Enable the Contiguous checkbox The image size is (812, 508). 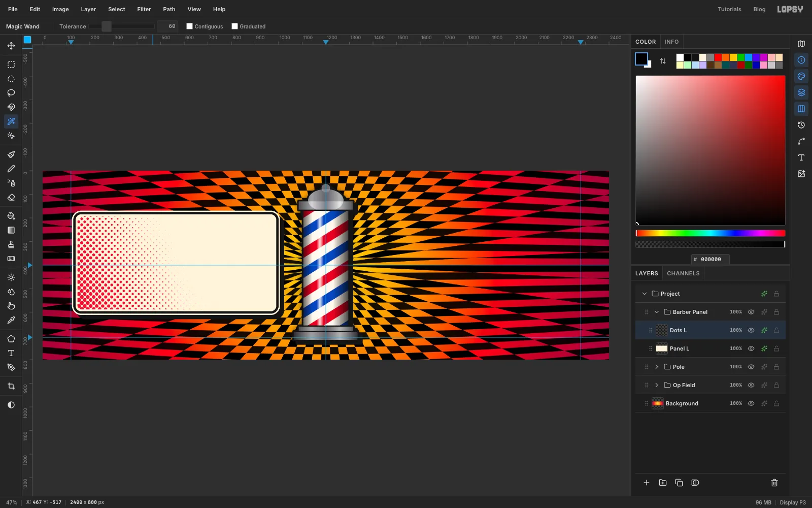(x=190, y=26)
